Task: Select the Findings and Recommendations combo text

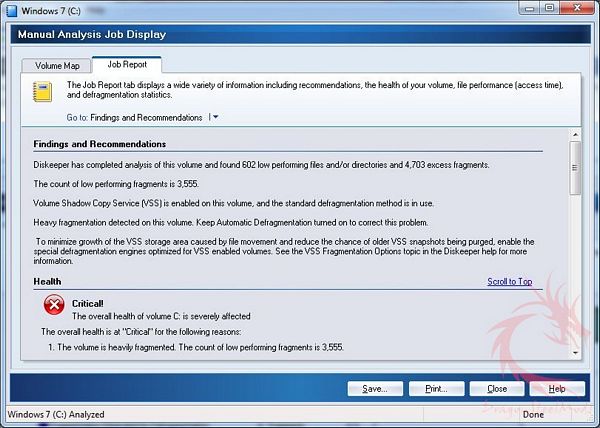Action: click(x=146, y=117)
